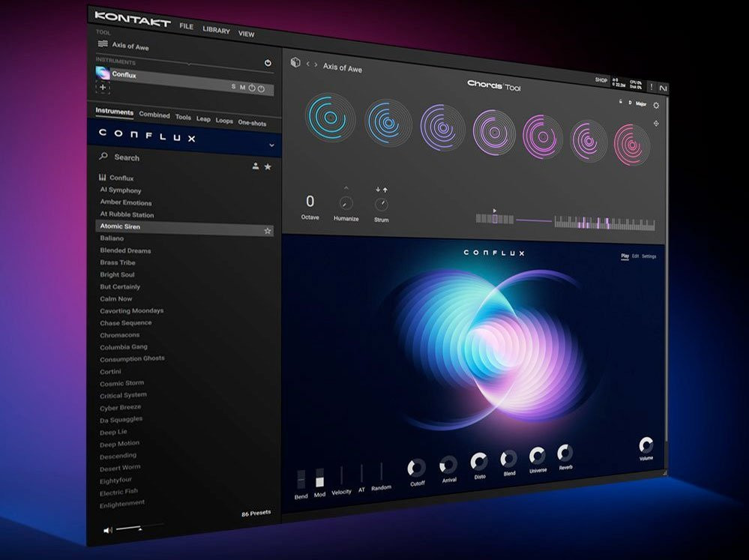Viewport: 749px width, 560px height.
Task: Open the Major scale dropdown
Action: coord(641,103)
